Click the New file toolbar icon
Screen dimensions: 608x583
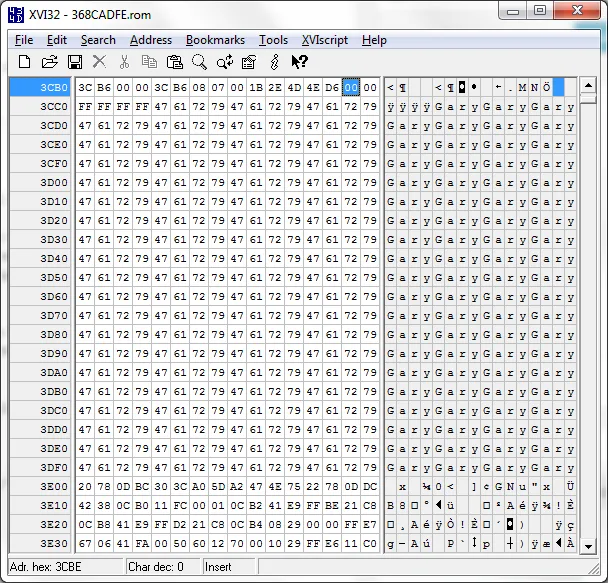pos(24,62)
